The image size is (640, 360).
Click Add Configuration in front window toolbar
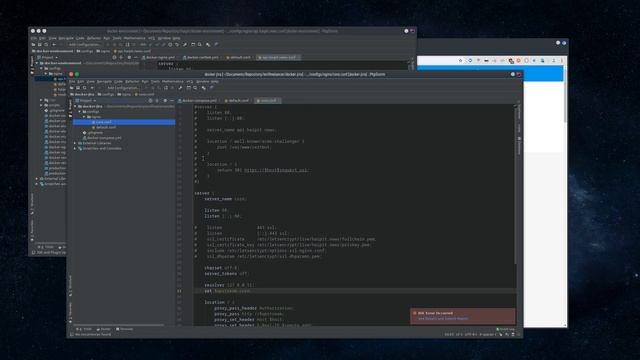pos(122,88)
